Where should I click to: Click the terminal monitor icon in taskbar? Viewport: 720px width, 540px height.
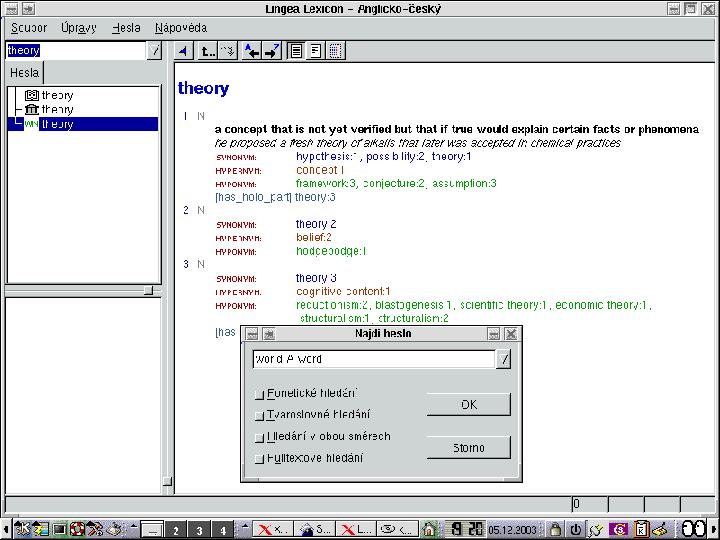coord(59,529)
